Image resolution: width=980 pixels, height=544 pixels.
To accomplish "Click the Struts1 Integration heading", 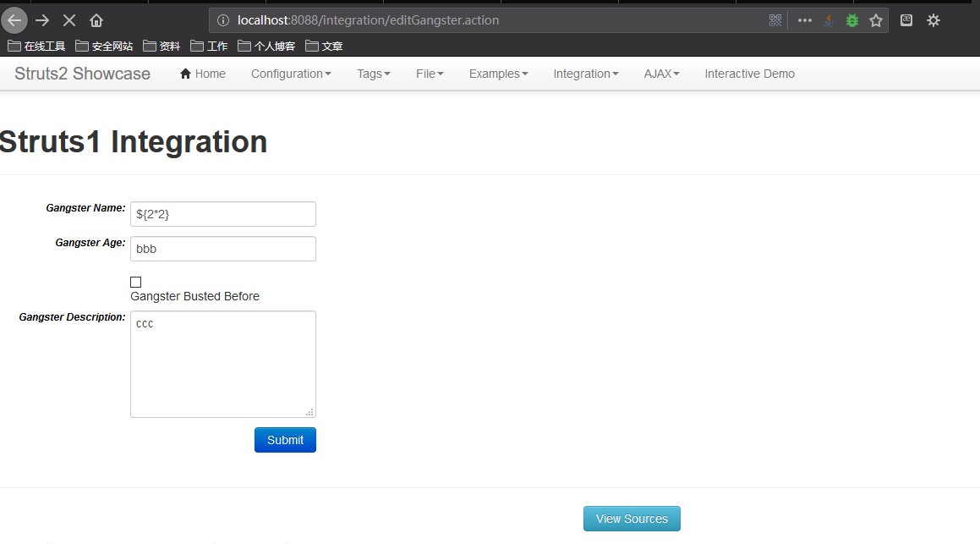I will (x=133, y=142).
